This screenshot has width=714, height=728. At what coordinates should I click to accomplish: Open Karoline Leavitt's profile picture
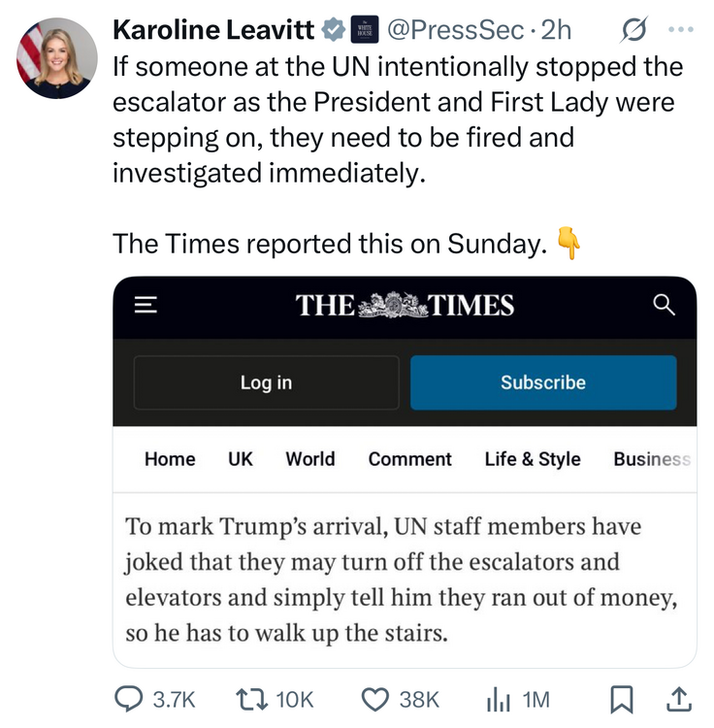57,57
